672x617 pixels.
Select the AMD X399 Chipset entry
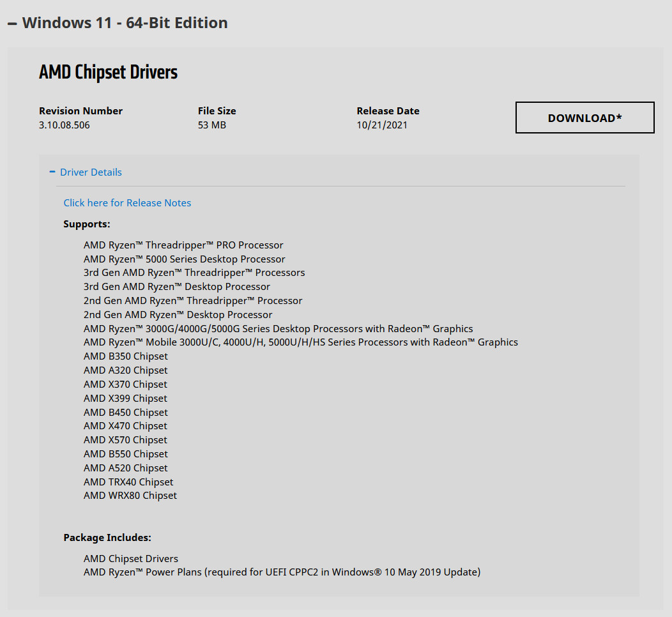click(125, 399)
